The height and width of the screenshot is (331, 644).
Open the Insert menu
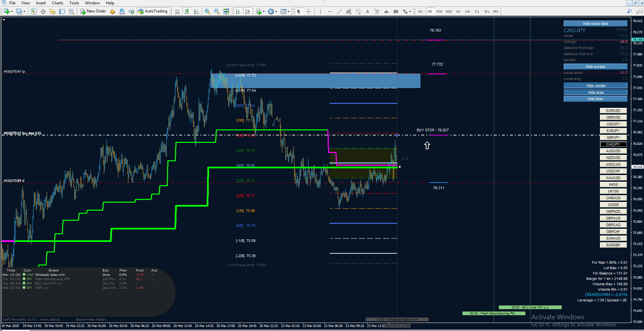pyautogui.click(x=41, y=3)
